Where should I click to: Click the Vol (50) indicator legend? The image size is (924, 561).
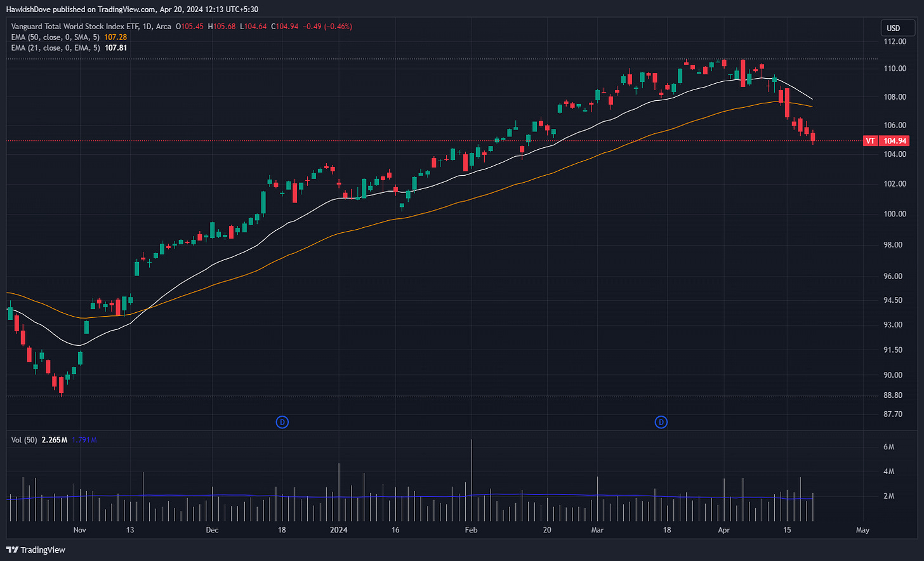pos(24,440)
